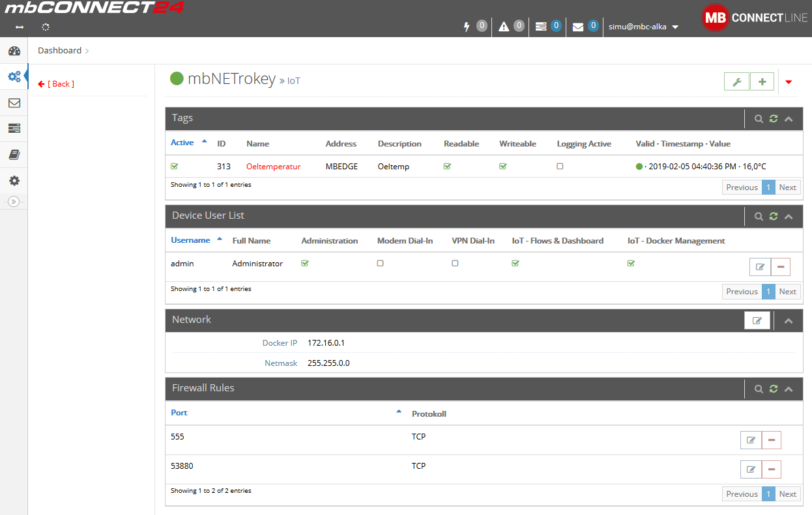
Task: Search within the Tags panel
Action: point(759,119)
